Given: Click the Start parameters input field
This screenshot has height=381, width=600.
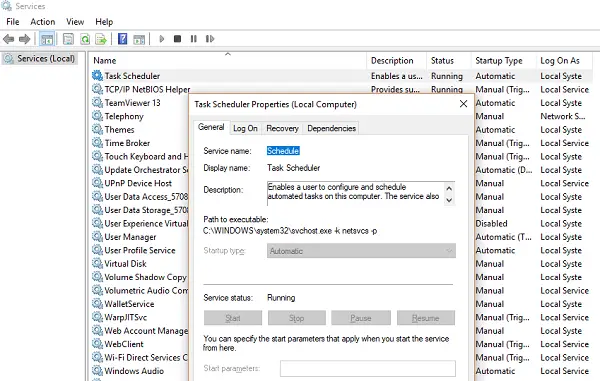Looking at the screenshot, I should (368, 368).
